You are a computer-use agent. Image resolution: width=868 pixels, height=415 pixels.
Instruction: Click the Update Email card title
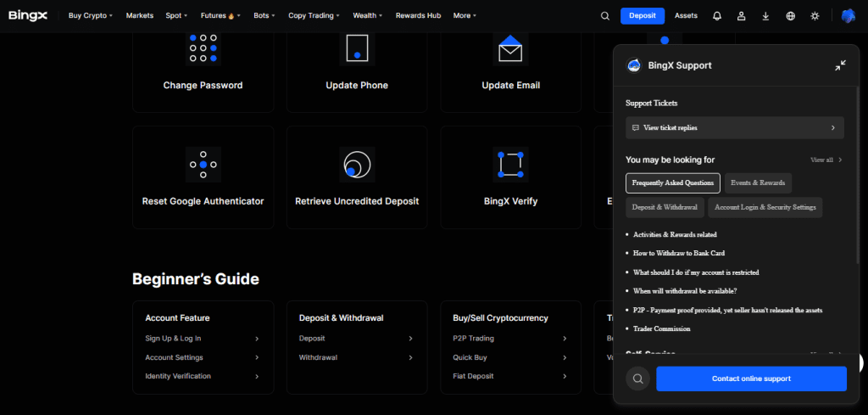[x=511, y=86]
